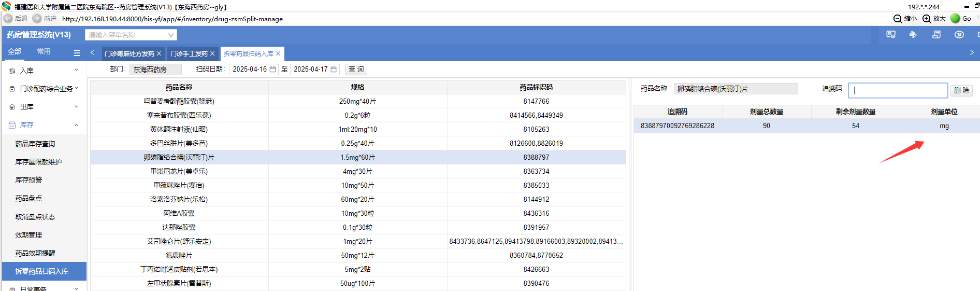This screenshot has height=291, width=980.
Task: Open the menu name search dropdown
Action: click(x=171, y=35)
